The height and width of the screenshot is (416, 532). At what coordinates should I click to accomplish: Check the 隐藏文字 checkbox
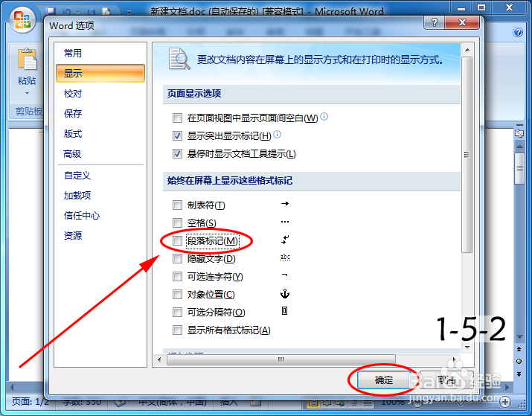click(x=177, y=259)
